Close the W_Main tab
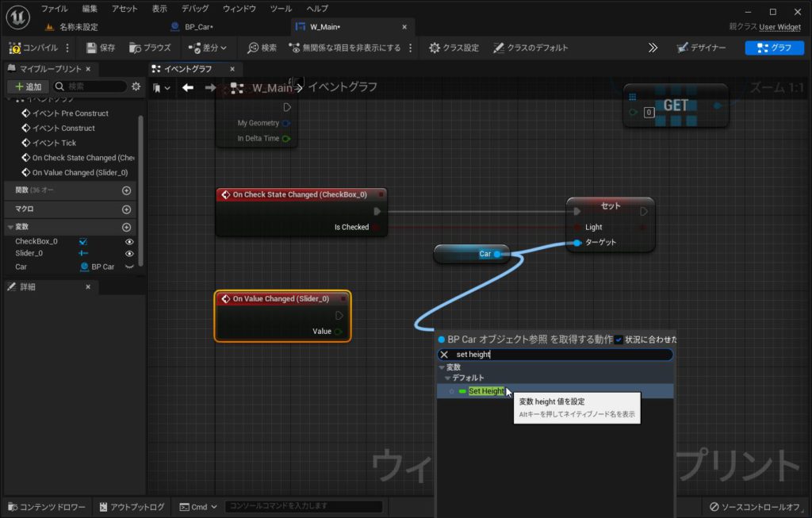Viewport: 812px width, 518px height. 404,27
